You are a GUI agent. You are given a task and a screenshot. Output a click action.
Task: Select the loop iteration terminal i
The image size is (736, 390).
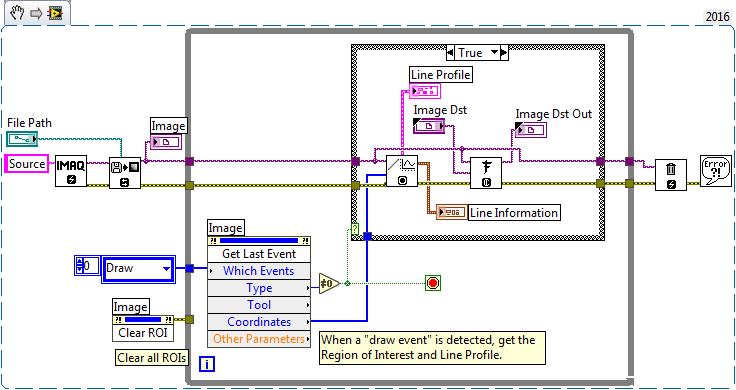click(x=207, y=364)
